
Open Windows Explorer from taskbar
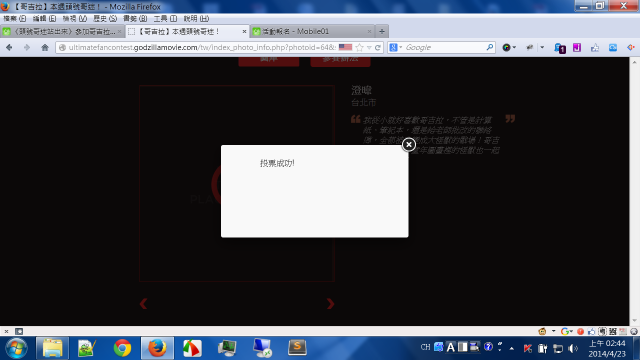52,348
